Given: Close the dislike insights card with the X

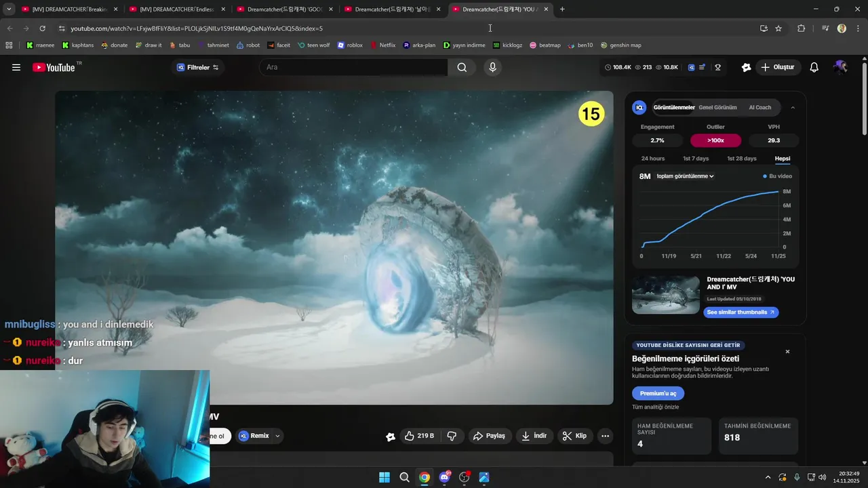Looking at the screenshot, I should tap(787, 352).
